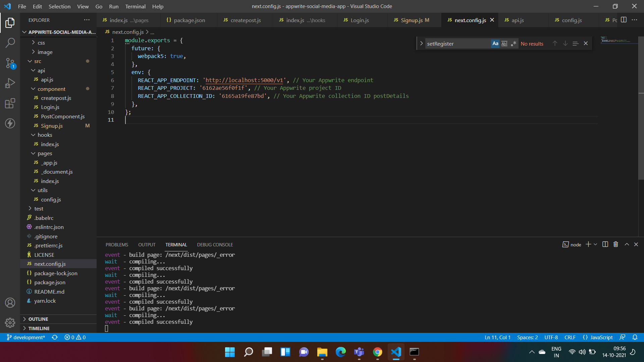Open the Terminal menu

(135, 6)
